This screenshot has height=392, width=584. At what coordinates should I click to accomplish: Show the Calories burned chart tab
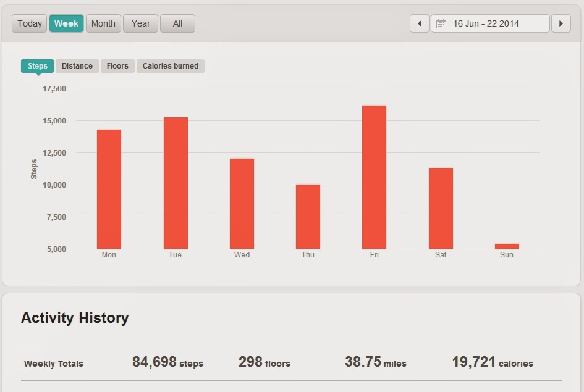pyautogui.click(x=170, y=66)
